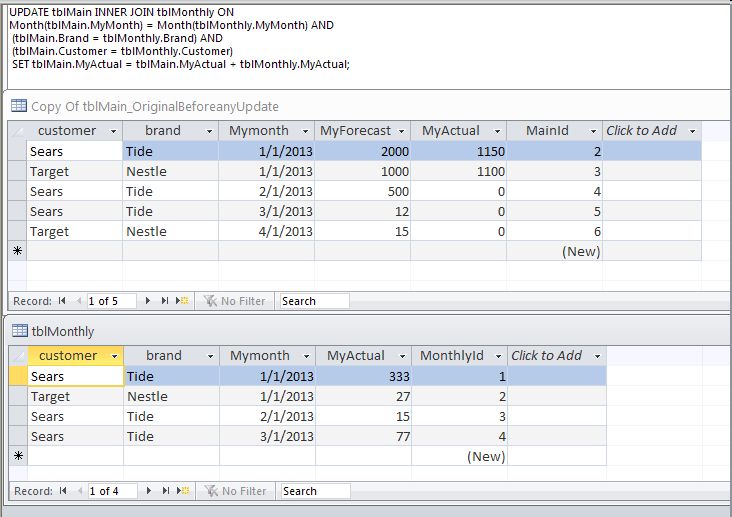Viewport: 732px width, 517px height.
Task: Click MyActual cell '27' in tblMonthly
Action: tap(363, 396)
